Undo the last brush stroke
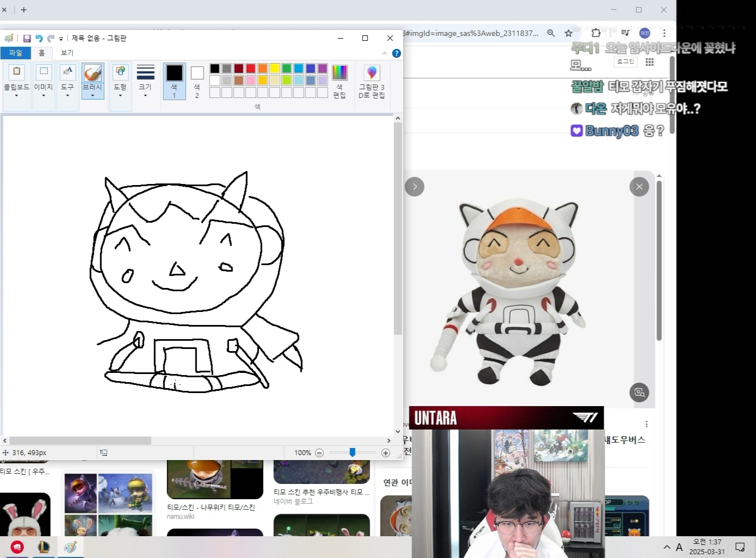The image size is (756, 558). (39, 38)
